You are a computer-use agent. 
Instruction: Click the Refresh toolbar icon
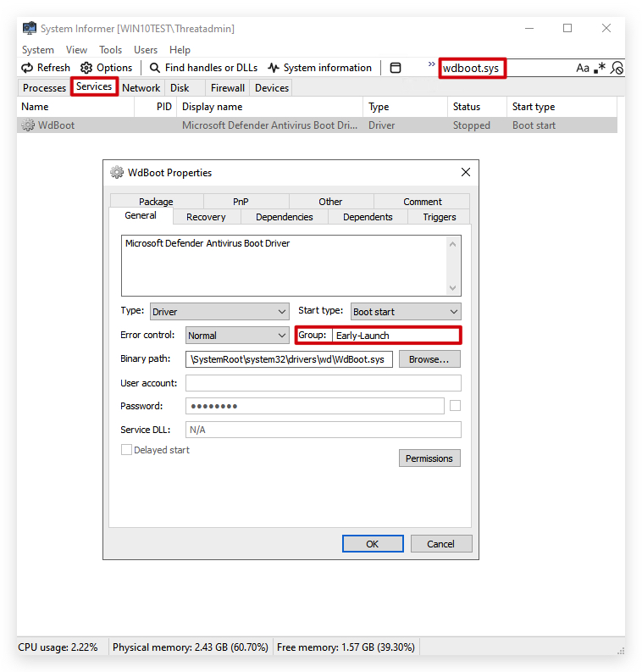click(x=27, y=68)
